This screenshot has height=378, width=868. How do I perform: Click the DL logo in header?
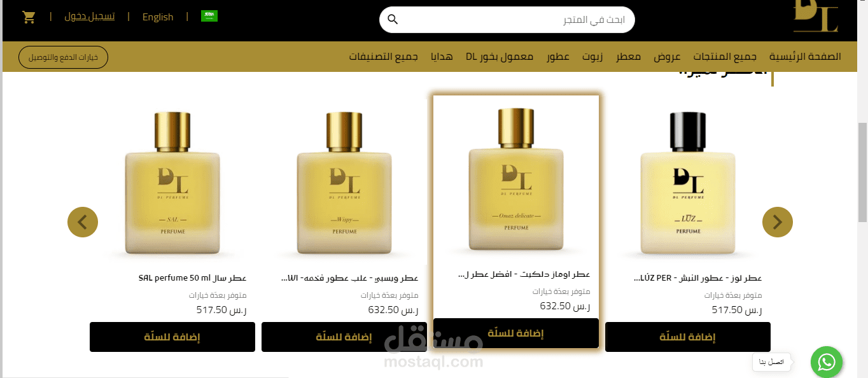815,17
